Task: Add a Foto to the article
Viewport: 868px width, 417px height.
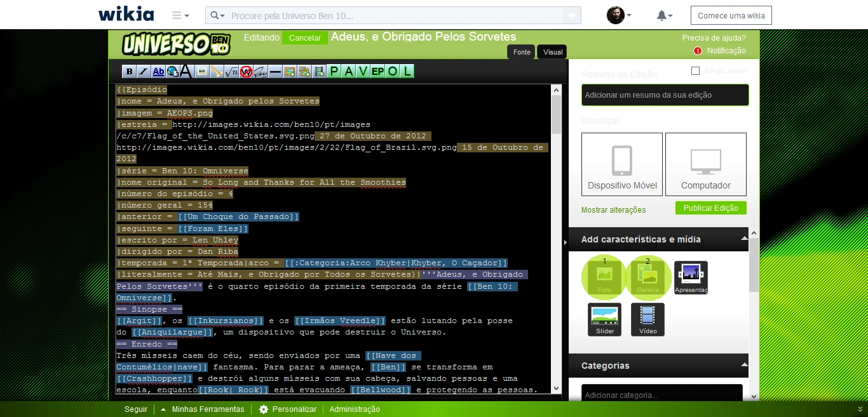Action: (x=604, y=277)
